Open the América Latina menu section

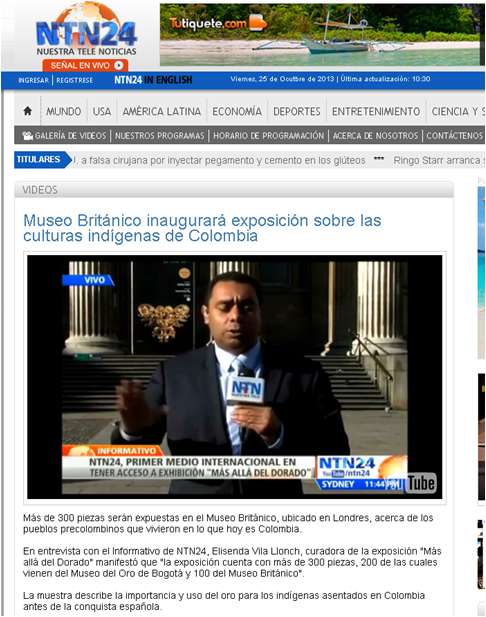tap(161, 111)
